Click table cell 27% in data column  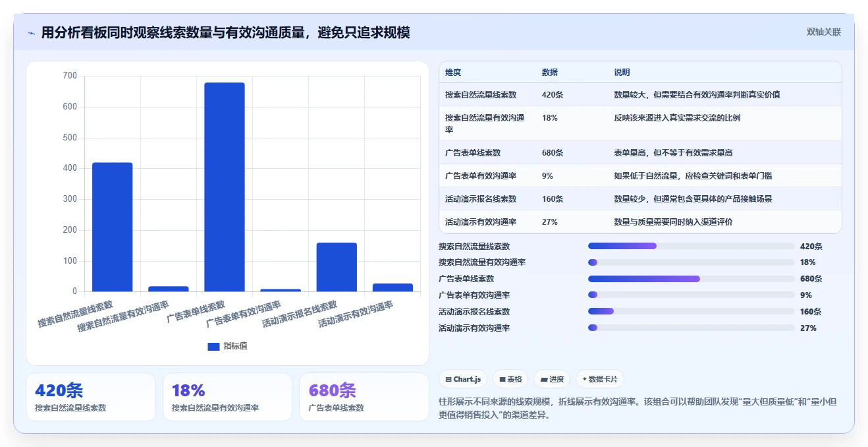(550, 222)
